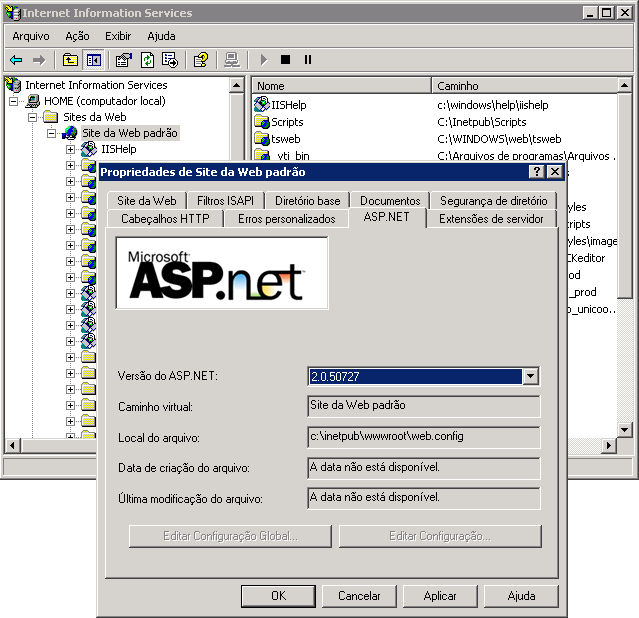The image size is (639, 618).
Task: Switch to the Diretório base tab
Action: tap(307, 201)
